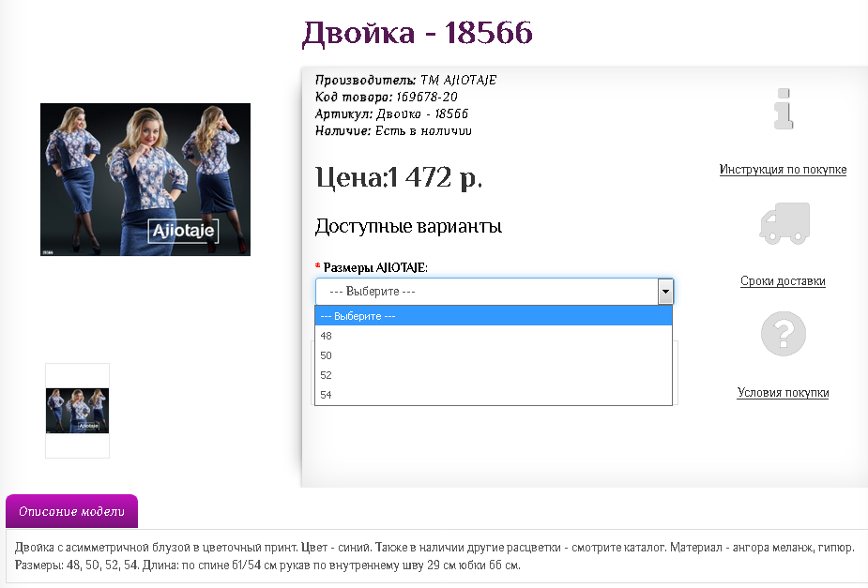The image size is (868, 588).
Task: Switch to the Описание модели tab
Action: coord(71,511)
